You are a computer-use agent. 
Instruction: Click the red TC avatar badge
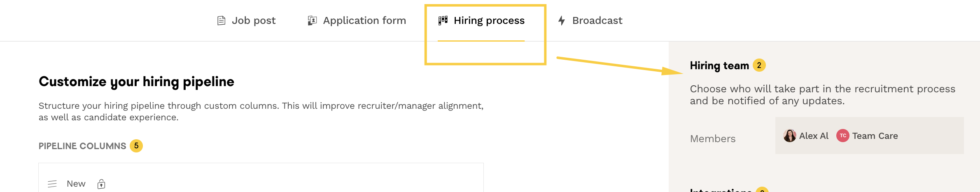pos(842,136)
